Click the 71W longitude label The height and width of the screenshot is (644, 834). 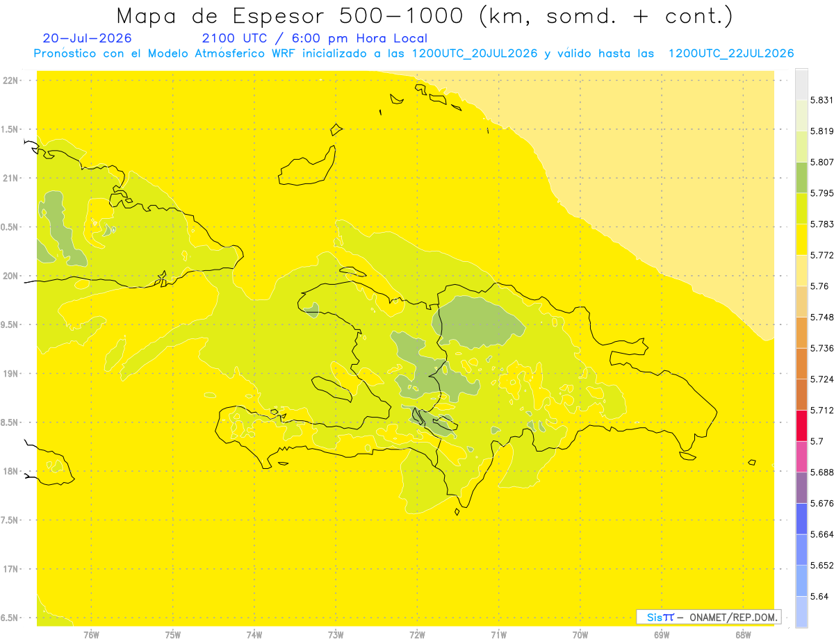[498, 635]
